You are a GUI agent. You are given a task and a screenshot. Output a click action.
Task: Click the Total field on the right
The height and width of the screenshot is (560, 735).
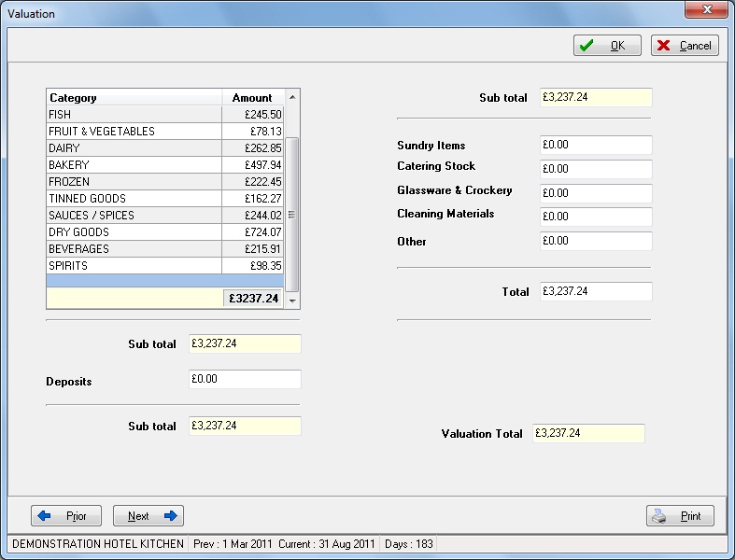coord(596,291)
